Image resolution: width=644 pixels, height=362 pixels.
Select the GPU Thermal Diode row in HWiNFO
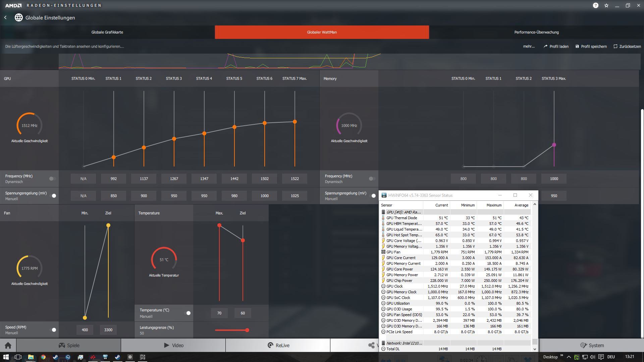pos(455,218)
